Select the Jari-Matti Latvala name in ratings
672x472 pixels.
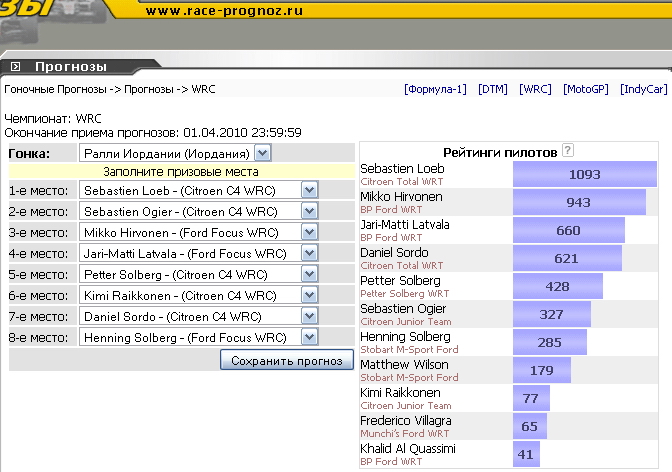(x=405, y=224)
